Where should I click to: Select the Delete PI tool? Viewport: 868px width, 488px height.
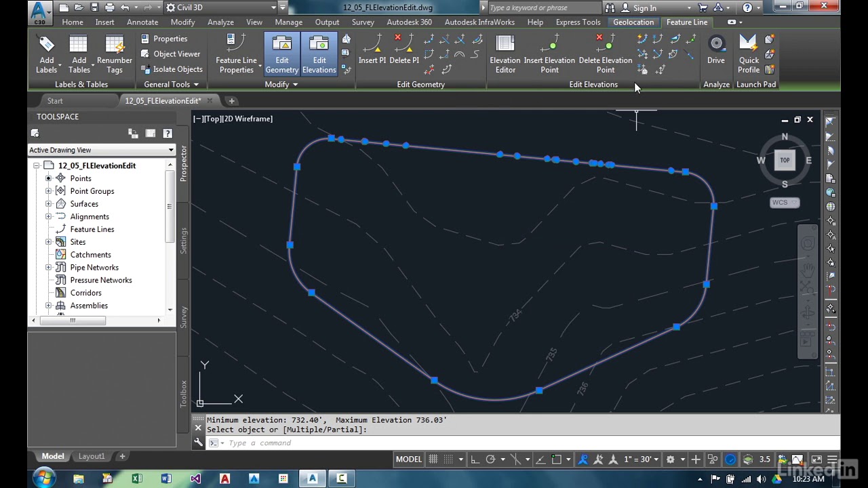coord(404,49)
